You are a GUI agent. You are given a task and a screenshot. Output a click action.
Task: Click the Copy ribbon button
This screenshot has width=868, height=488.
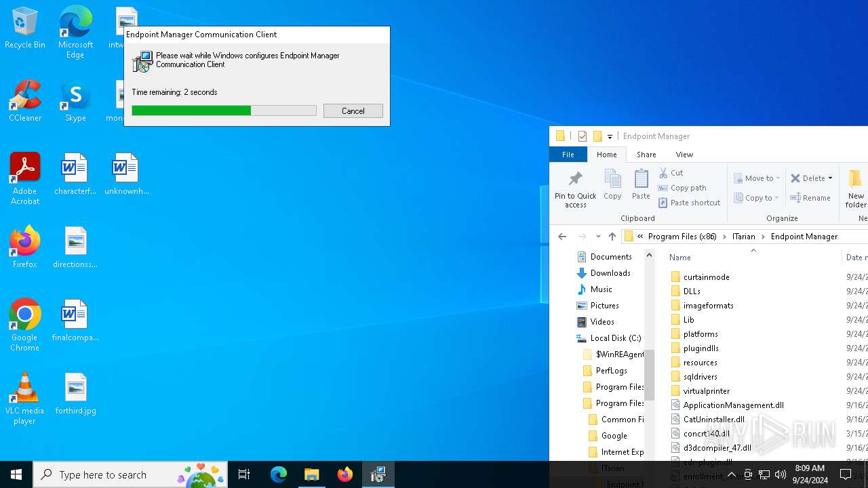[612, 185]
